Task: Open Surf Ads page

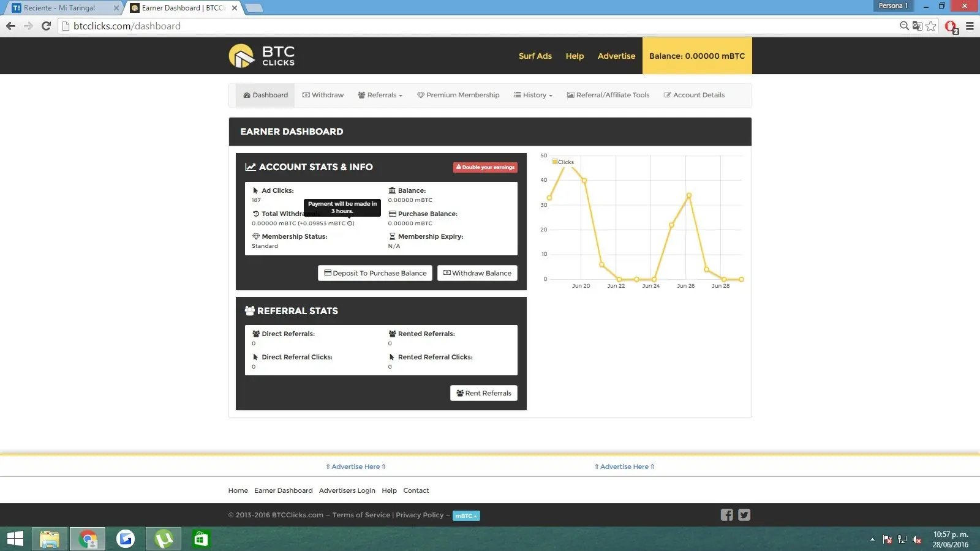Action: click(535, 56)
